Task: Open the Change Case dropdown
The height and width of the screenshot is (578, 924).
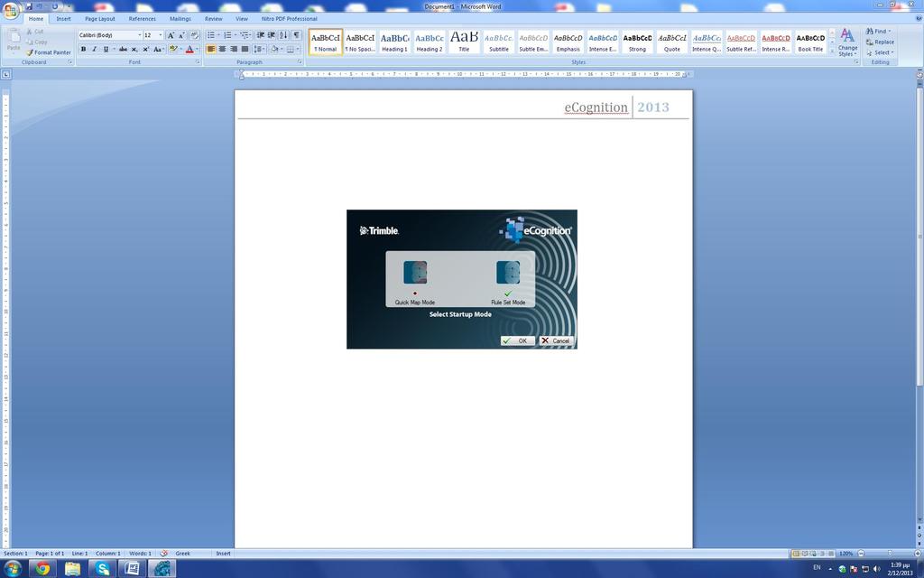Action: coord(158,50)
